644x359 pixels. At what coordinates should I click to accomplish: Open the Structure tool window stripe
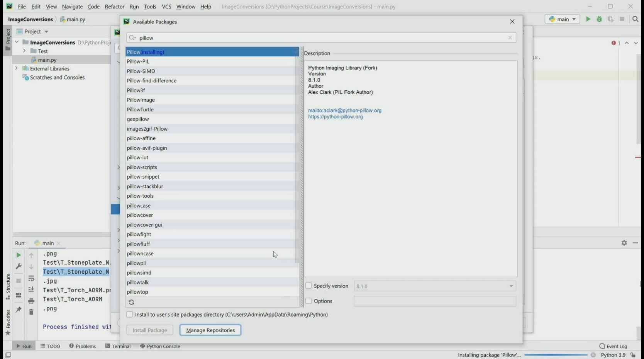8,287
